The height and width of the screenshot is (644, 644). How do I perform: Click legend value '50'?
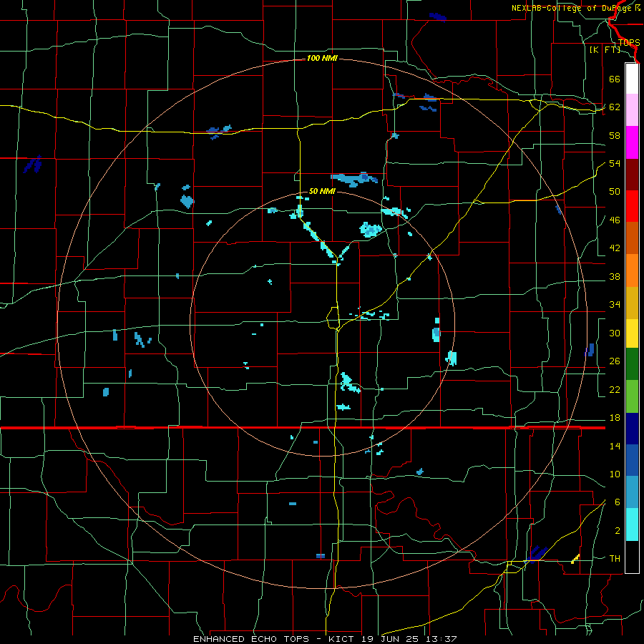coord(615,192)
